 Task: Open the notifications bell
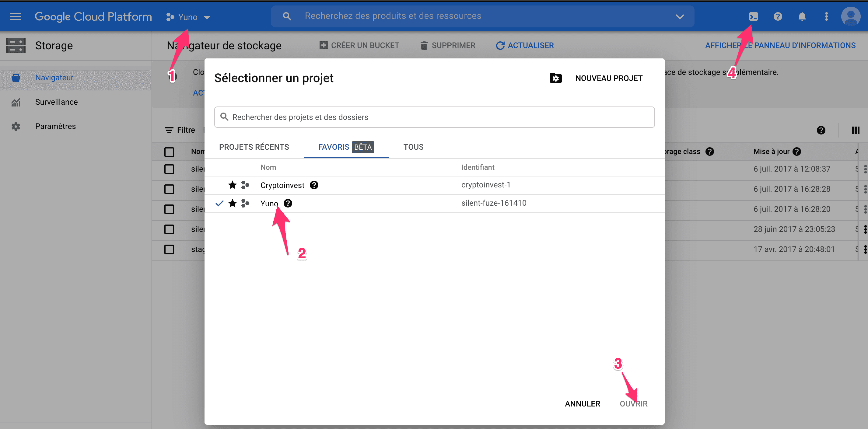point(802,16)
